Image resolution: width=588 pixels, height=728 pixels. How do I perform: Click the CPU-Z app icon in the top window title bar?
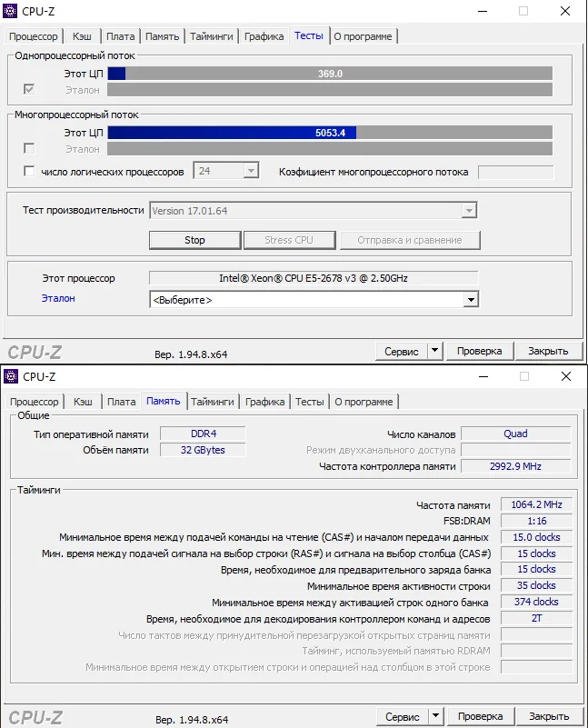pyautogui.click(x=10, y=11)
